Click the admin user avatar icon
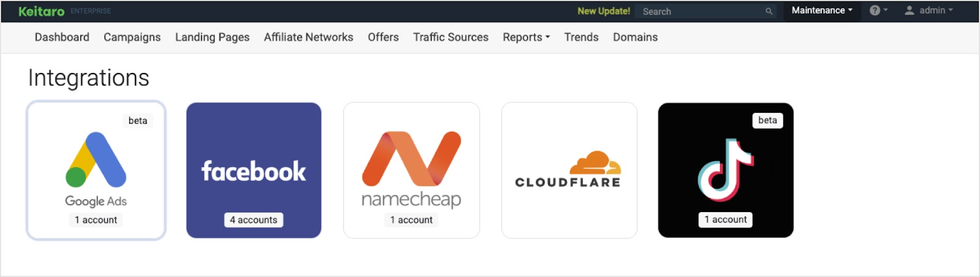Image resolution: width=980 pixels, height=277 pixels. point(910,10)
